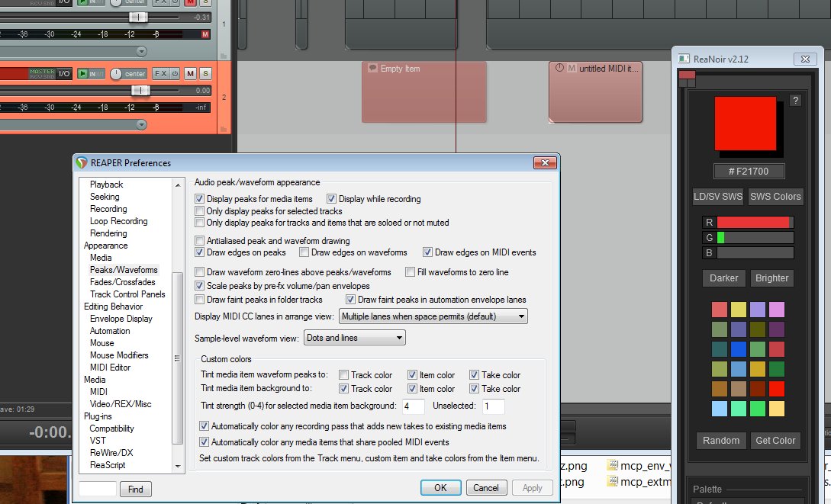Open Display MIDI CC lanes dropdown
The image size is (831, 504).
433,316
